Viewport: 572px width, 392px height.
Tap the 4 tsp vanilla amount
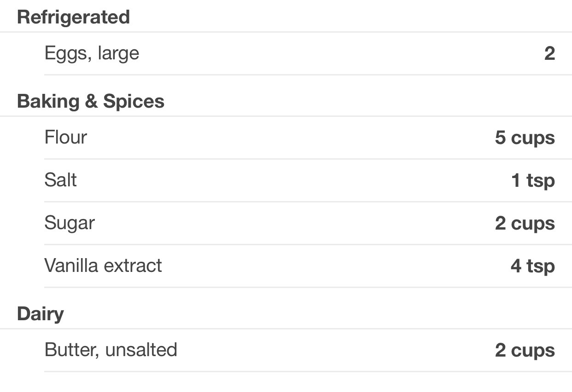click(532, 266)
